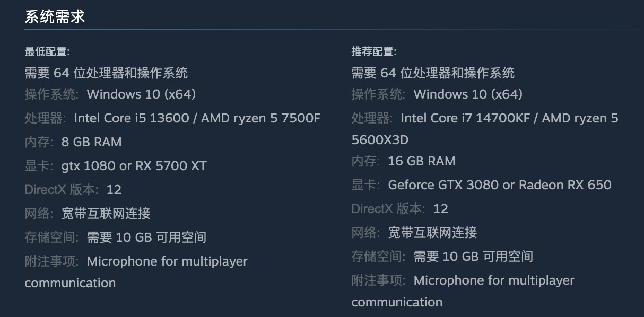This screenshot has width=644, height=317.
Task: Click the gtx 1080 or RX 5700 XT text
Action: 134,166
